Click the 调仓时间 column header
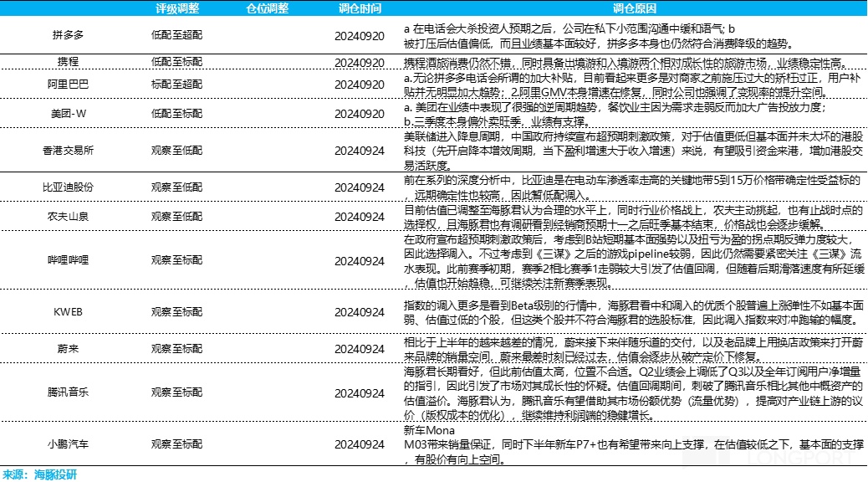Viewport: 868px width, 482px height. pyautogui.click(x=360, y=8)
